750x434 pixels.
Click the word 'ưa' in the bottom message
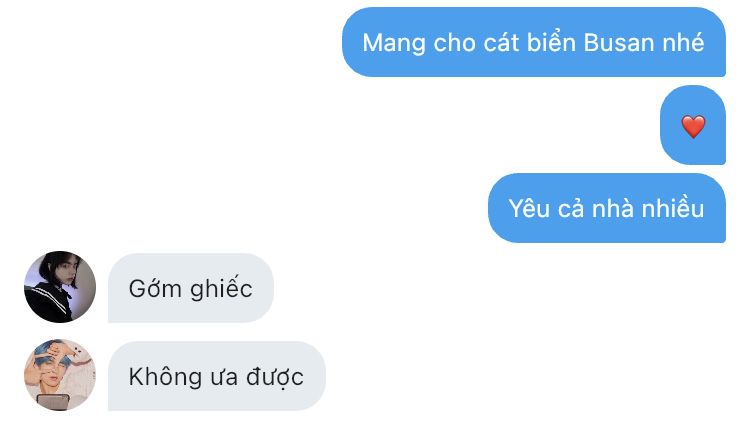[224, 378]
